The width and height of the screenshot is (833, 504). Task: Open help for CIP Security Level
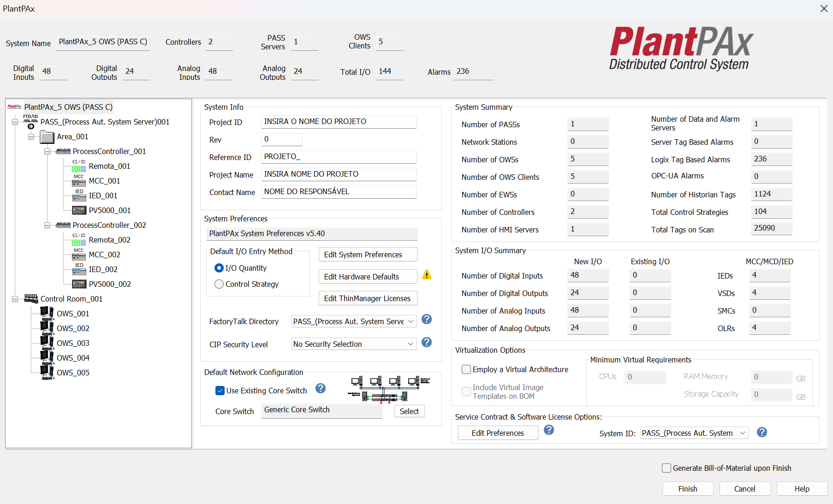click(427, 342)
